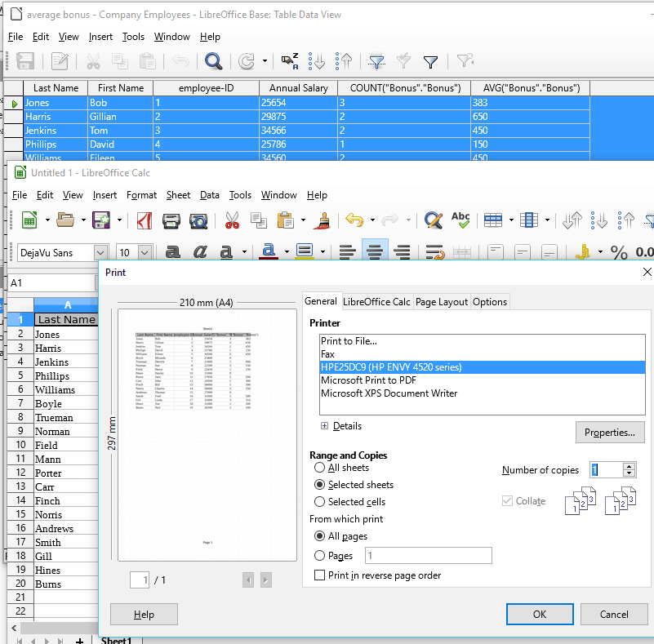Click Copy icon in Calc toolbar
The width and height of the screenshot is (654, 644).
[x=259, y=220]
